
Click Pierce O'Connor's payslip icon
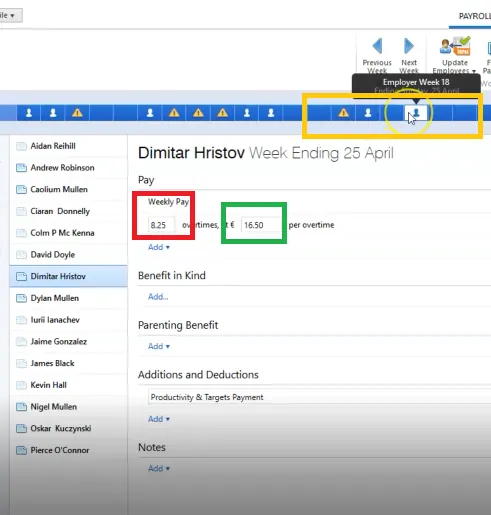[x=21, y=451]
